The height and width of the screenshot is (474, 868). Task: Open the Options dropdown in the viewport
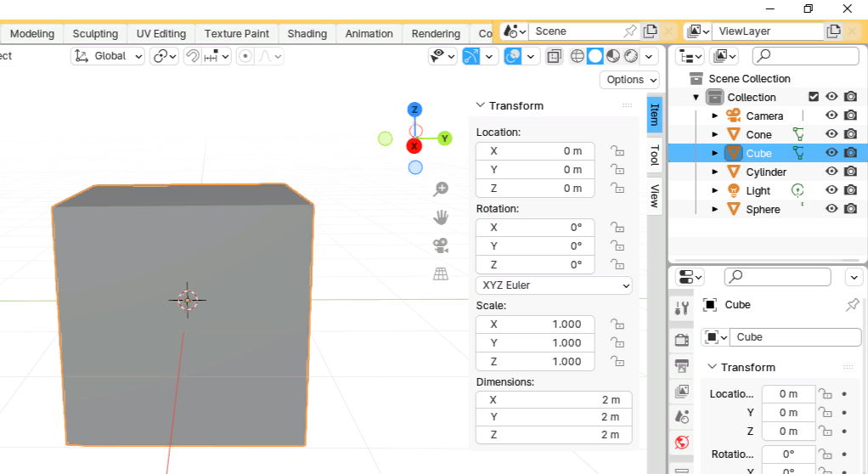(x=629, y=80)
